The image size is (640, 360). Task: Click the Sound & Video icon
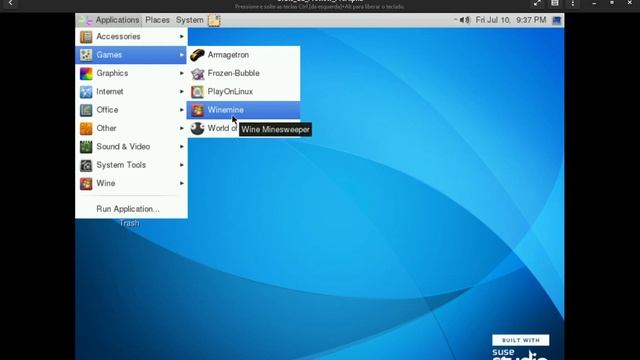click(86, 147)
